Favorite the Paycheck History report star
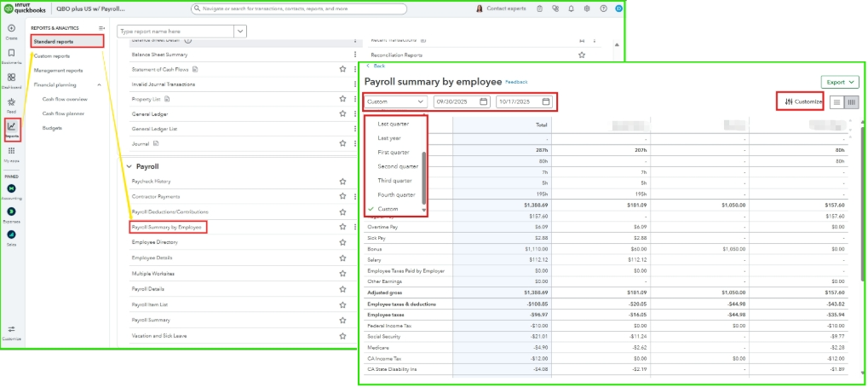 pos(342,181)
